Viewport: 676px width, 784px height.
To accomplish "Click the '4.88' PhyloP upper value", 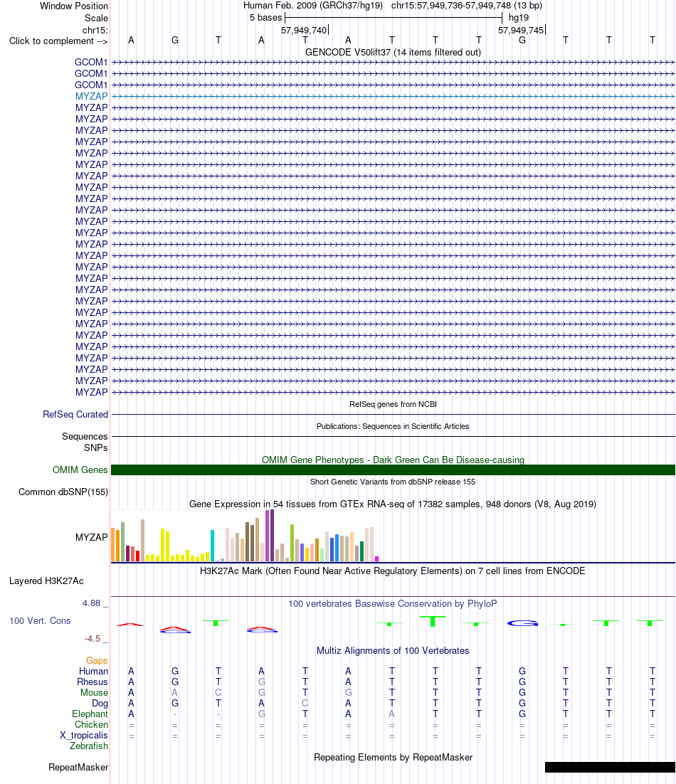I will 92,603.
